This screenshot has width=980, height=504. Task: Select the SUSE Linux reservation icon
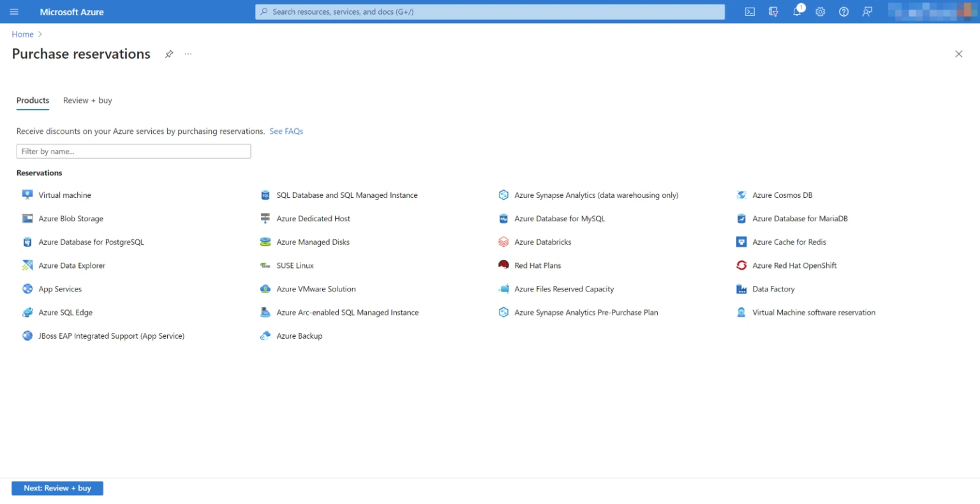point(265,265)
